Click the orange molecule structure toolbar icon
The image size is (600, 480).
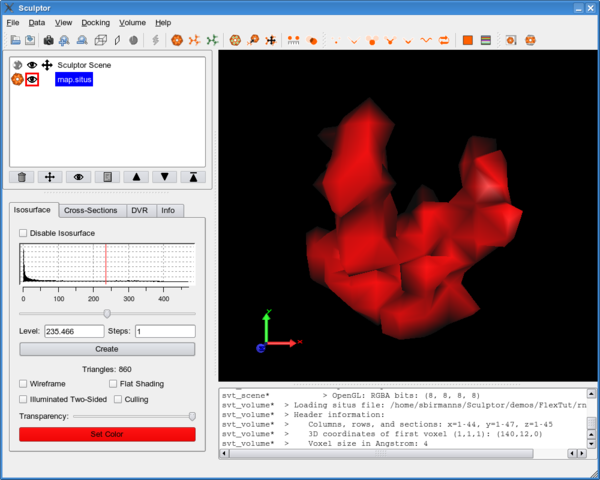pos(194,40)
